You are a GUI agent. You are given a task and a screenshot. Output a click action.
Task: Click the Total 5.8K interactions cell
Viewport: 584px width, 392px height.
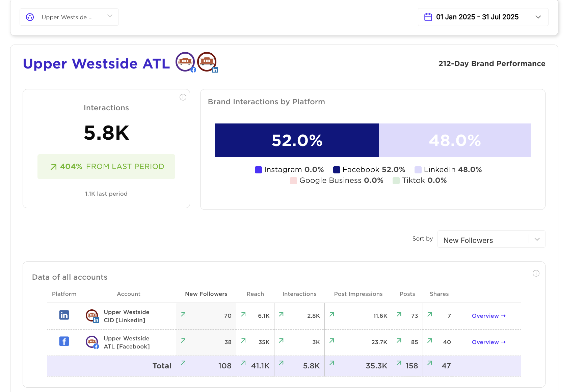[x=299, y=366]
